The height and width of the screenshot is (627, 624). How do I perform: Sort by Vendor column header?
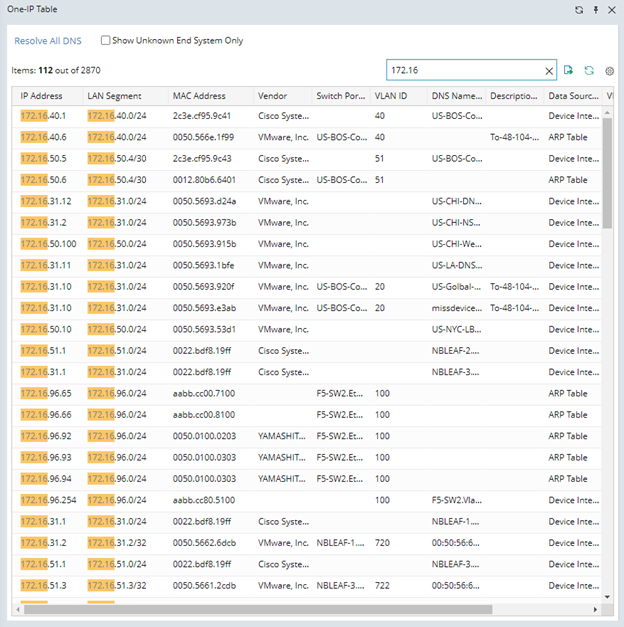(272, 96)
